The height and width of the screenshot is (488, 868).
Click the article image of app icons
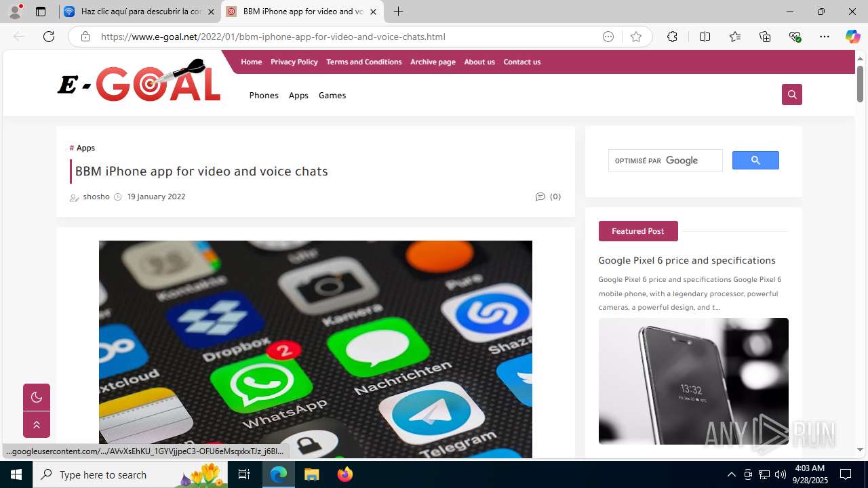(x=315, y=349)
